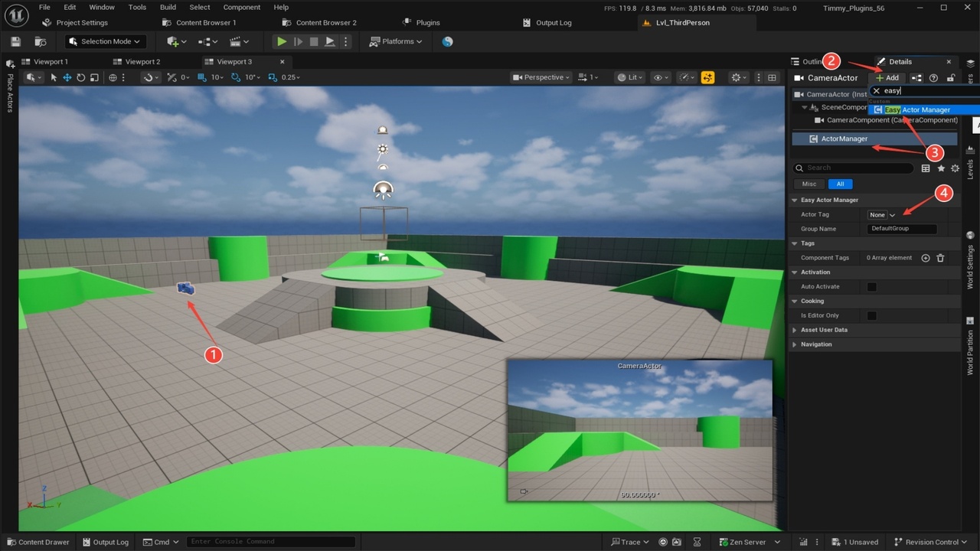Enable the Auto Activate checkbox
980x551 pixels.
tap(871, 287)
